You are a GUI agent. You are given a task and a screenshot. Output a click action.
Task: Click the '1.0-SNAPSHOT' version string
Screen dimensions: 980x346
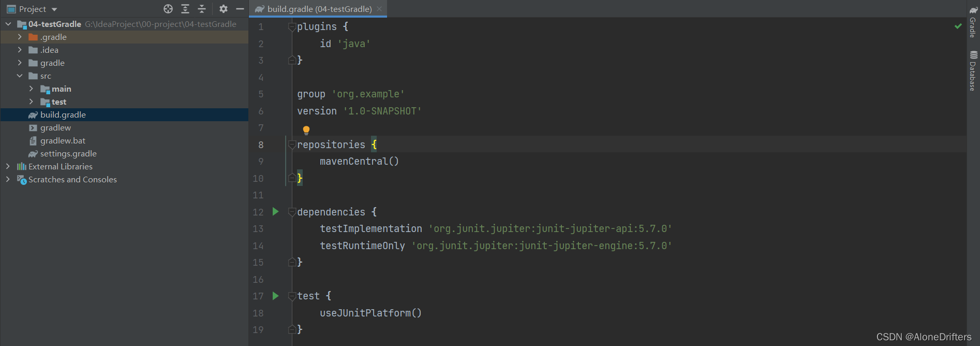(x=382, y=111)
